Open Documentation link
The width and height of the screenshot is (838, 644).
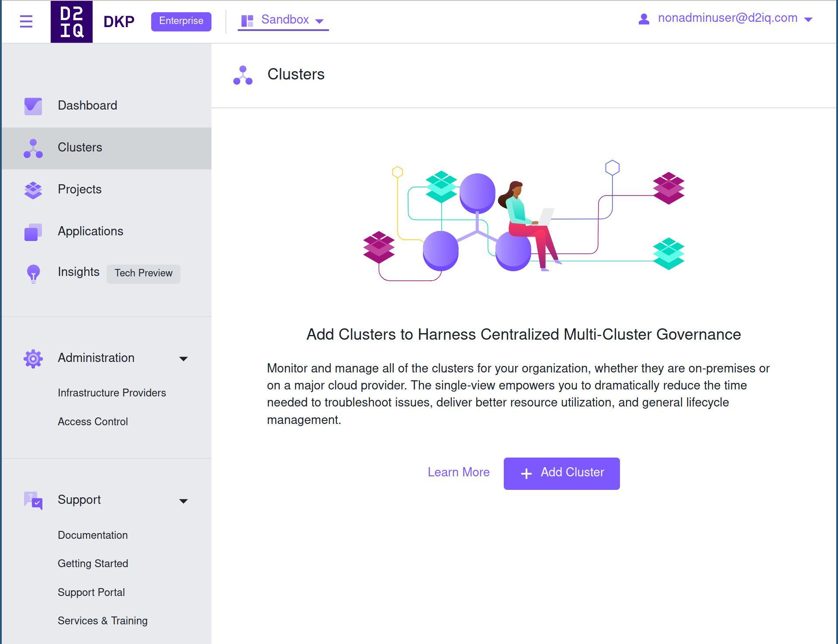(x=93, y=535)
